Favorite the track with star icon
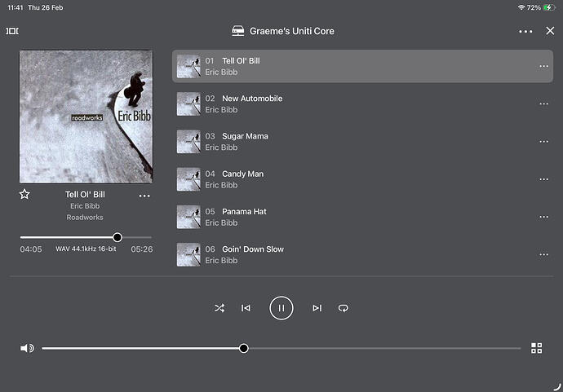The image size is (563, 392). (24, 195)
